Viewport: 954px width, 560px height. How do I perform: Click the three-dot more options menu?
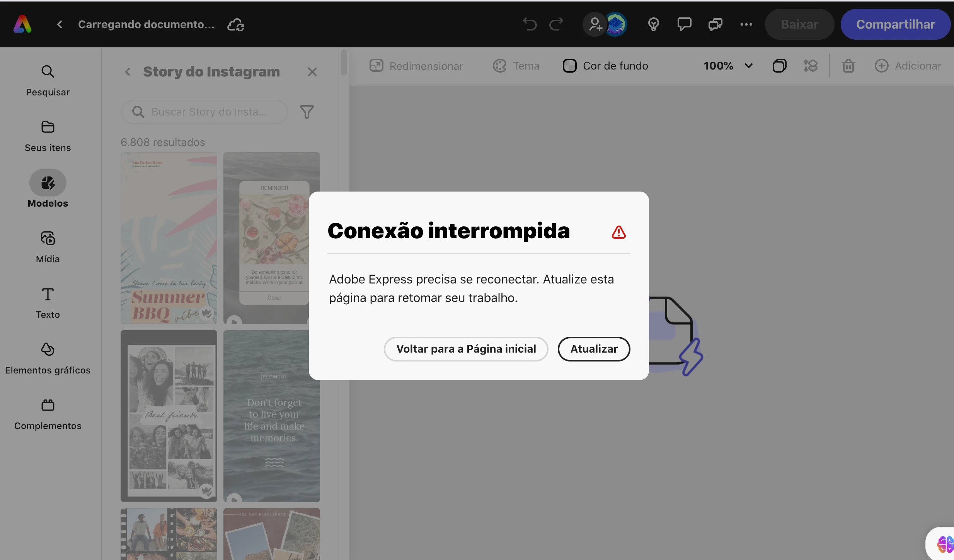coord(746,24)
